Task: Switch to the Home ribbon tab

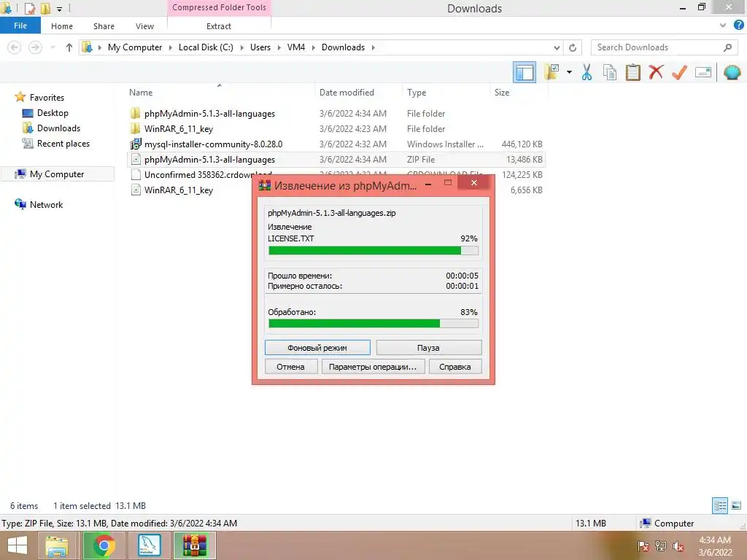Action: pyautogui.click(x=62, y=26)
